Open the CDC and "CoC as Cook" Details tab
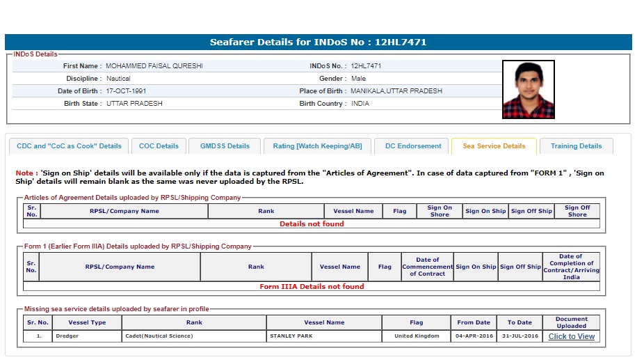Viewport: 644px width, 362px height. [69, 146]
